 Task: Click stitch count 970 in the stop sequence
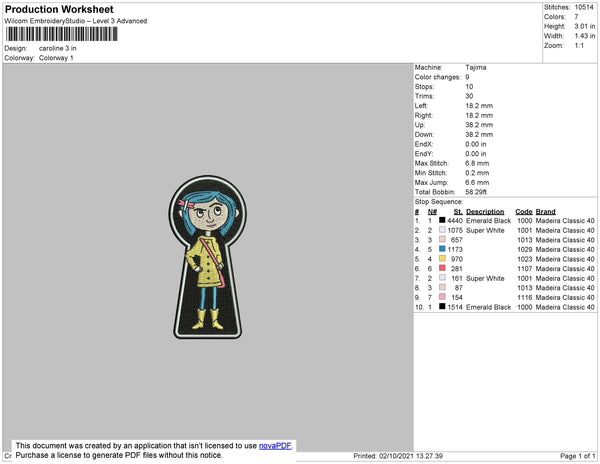(x=457, y=259)
